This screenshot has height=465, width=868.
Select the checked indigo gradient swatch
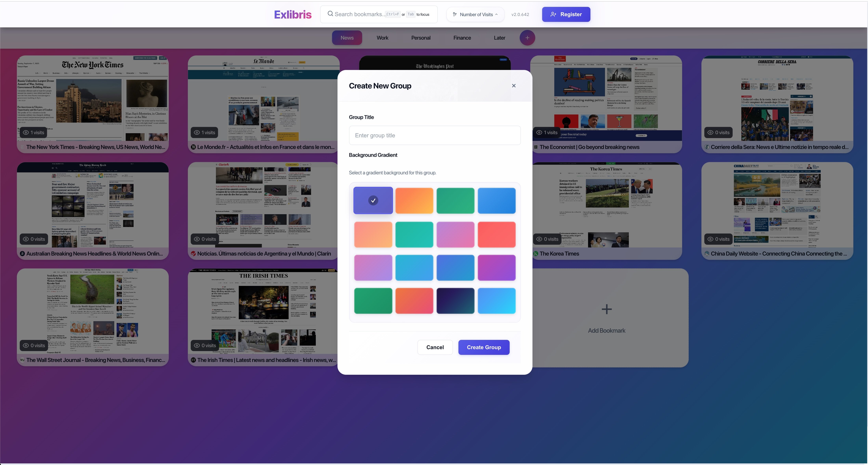[373, 201]
